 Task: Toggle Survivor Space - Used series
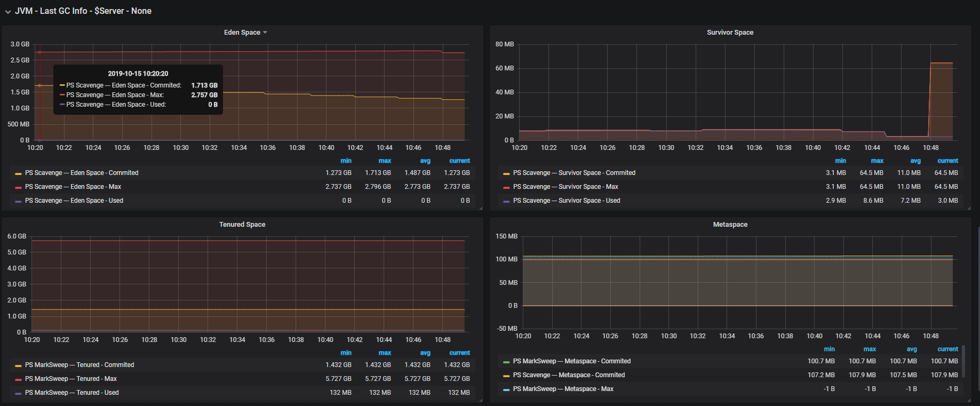[567, 201]
